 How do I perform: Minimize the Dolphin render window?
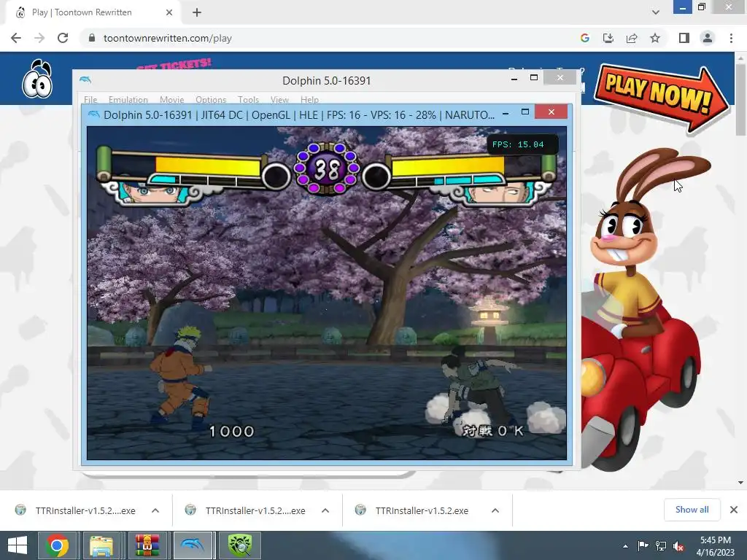click(x=506, y=113)
